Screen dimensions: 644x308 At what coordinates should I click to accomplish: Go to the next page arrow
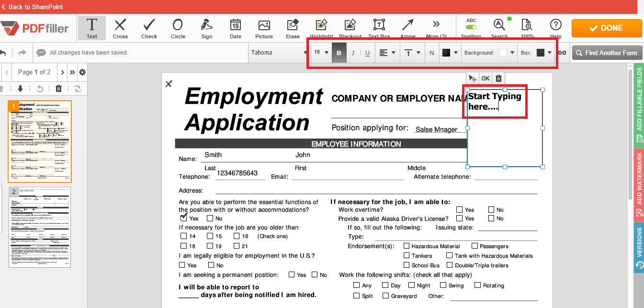[62, 72]
